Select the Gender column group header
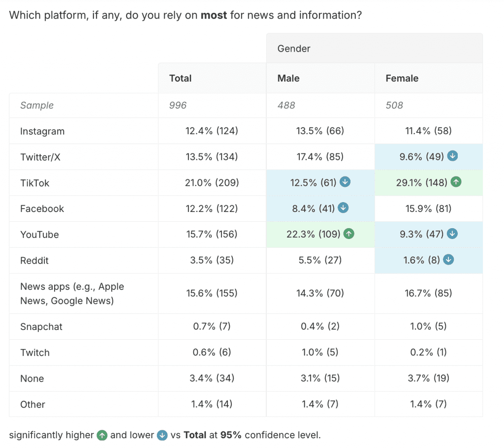The image size is (504, 448). pyautogui.click(x=294, y=48)
